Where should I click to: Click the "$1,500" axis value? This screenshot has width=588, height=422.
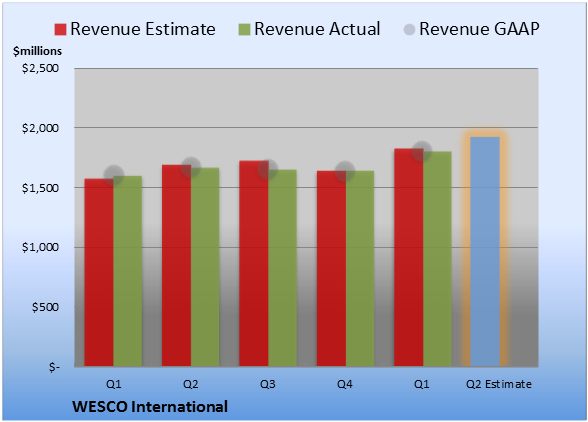pyautogui.click(x=40, y=188)
